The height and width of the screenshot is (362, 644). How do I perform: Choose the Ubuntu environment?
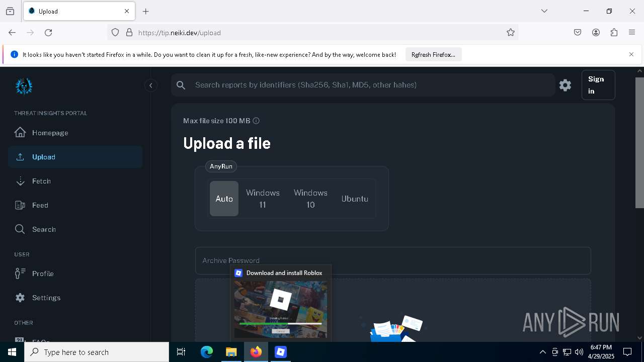pos(355,199)
